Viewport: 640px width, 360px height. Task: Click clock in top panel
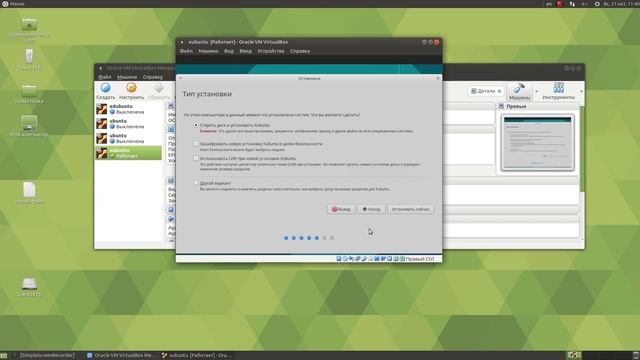tap(621, 4)
